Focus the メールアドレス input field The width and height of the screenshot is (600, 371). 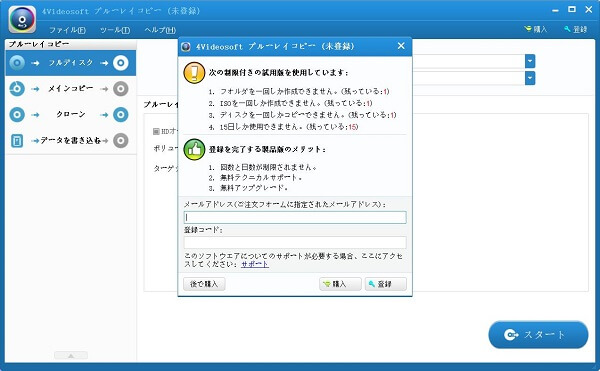click(295, 217)
